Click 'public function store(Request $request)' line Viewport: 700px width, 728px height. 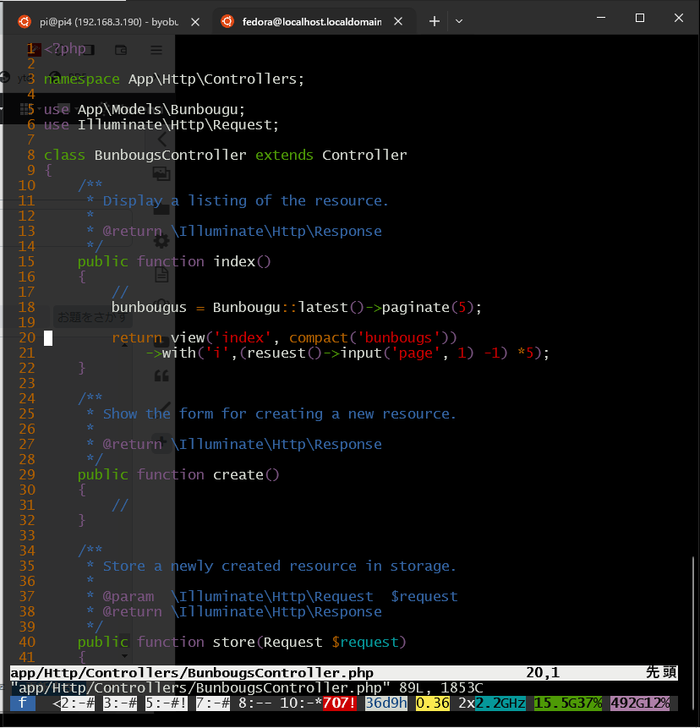[x=242, y=642]
